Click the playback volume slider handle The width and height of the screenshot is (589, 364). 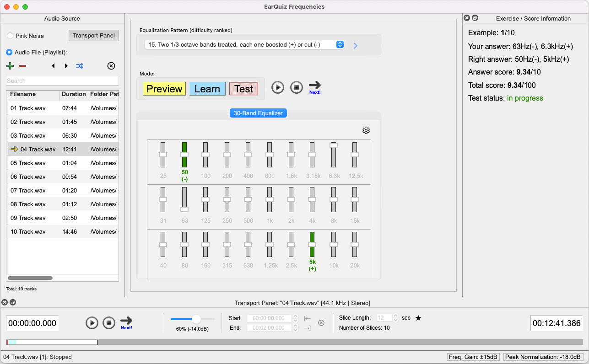tap(196, 319)
